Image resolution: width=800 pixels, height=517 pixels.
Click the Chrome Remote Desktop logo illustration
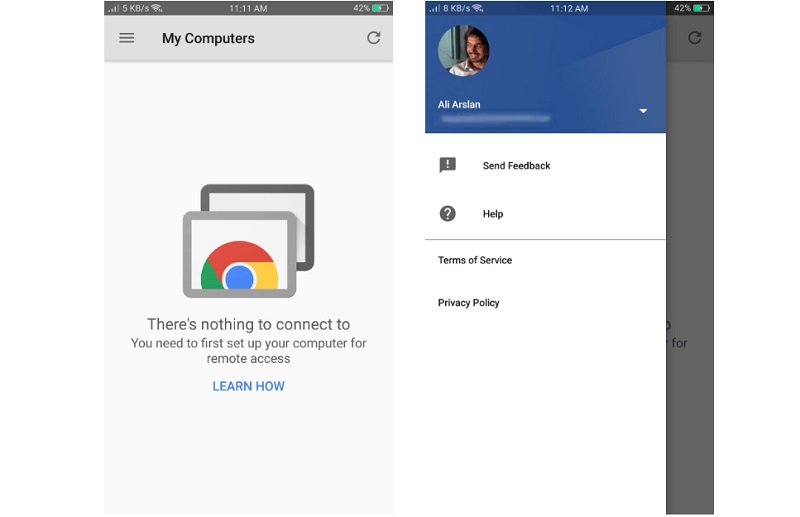248,241
